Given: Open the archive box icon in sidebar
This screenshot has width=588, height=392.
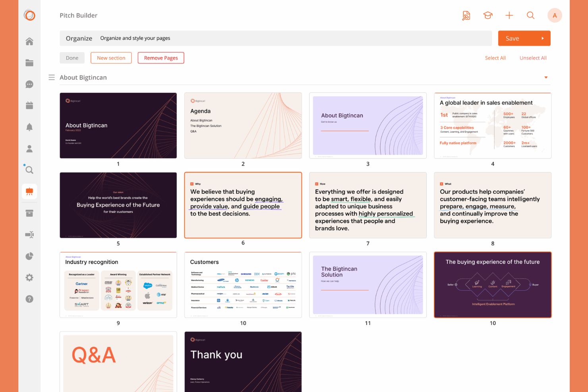Looking at the screenshot, I should coord(29,213).
